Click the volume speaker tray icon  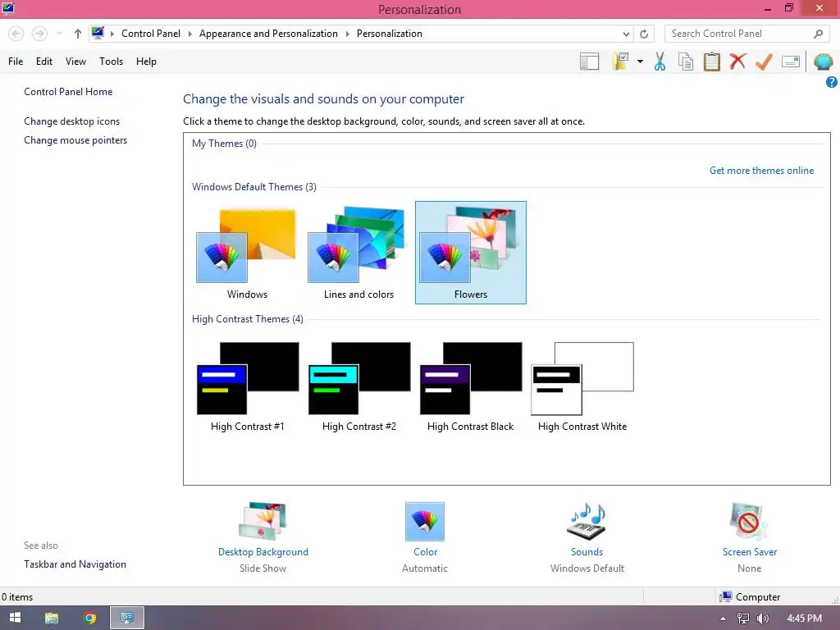click(x=762, y=619)
